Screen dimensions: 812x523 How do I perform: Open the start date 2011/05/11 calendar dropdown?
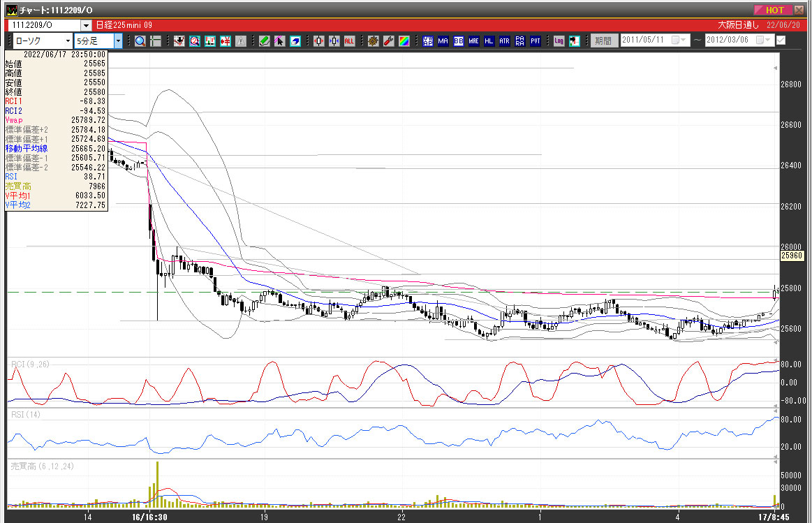click(679, 40)
